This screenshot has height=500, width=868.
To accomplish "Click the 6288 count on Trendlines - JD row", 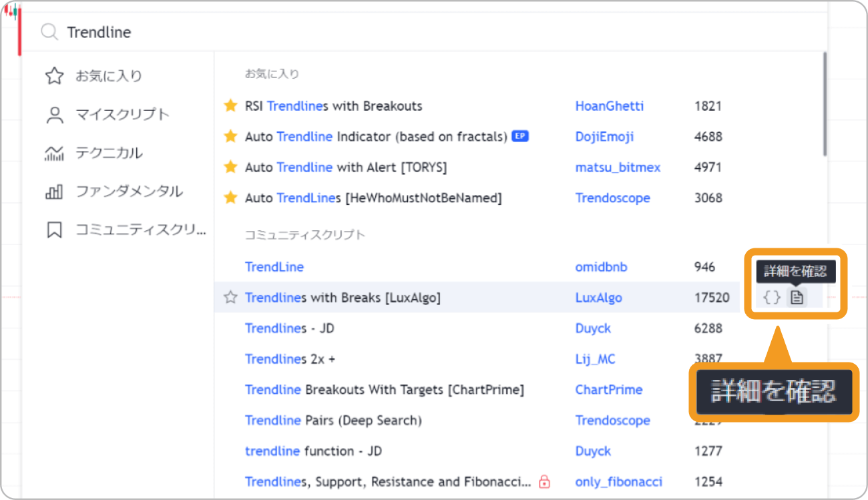I will tap(708, 328).
